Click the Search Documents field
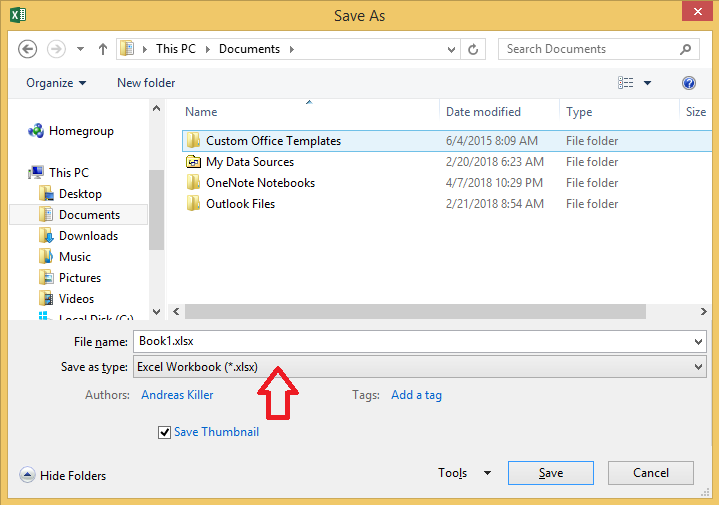719x505 pixels. [x=598, y=49]
